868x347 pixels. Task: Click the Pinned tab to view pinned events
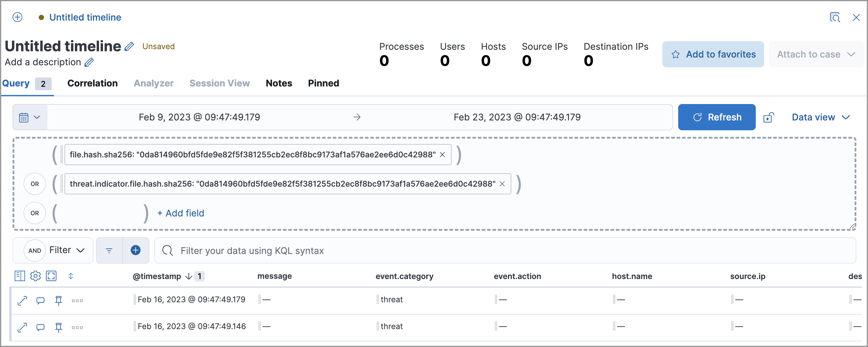[x=324, y=83]
